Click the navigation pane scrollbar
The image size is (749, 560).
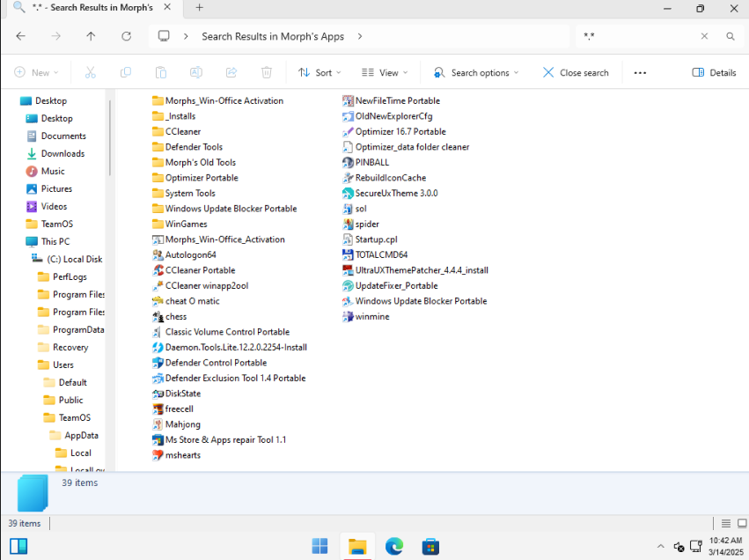coord(110,137)
